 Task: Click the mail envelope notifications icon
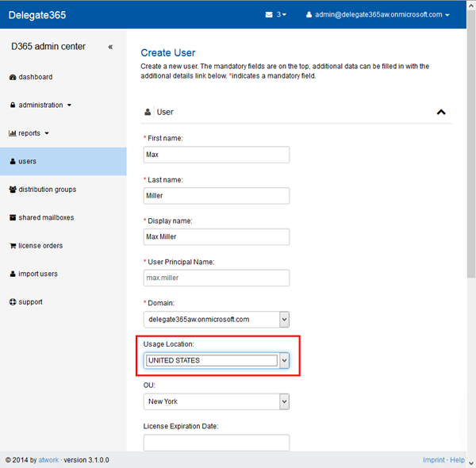(x=269, y=14)
